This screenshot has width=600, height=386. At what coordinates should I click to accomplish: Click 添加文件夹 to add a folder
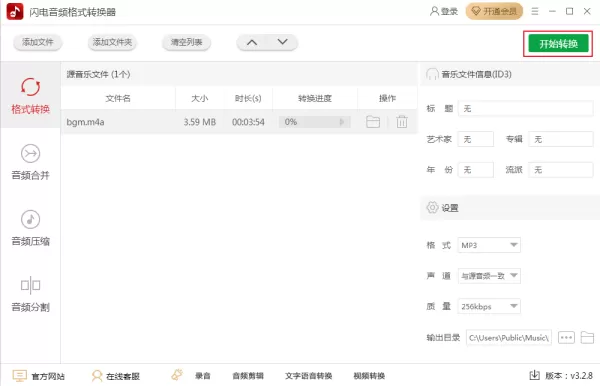[x=112, y=42]
